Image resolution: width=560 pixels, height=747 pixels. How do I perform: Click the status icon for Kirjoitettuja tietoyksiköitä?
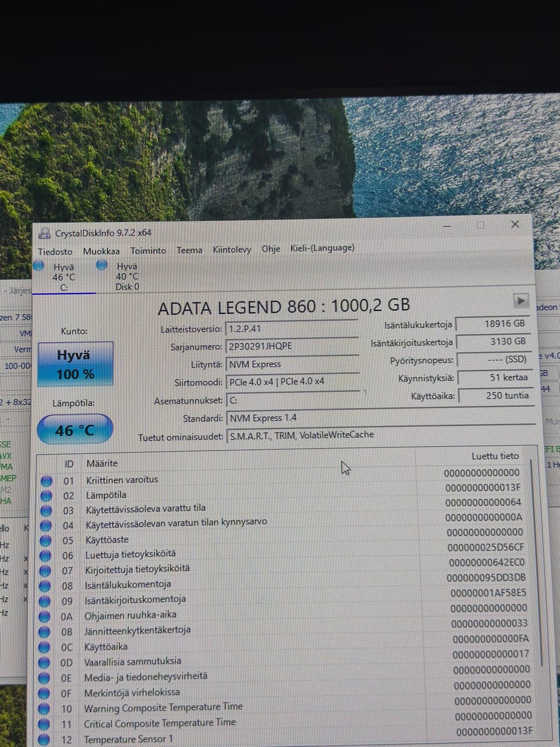coord(45,571)
